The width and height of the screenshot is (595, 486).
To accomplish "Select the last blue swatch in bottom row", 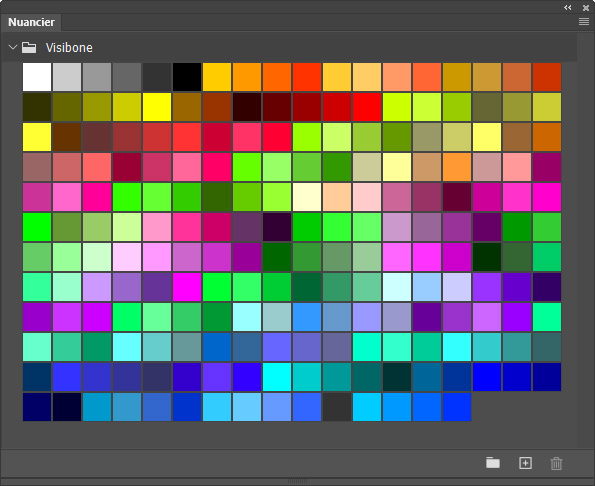I will pos(457,407).
